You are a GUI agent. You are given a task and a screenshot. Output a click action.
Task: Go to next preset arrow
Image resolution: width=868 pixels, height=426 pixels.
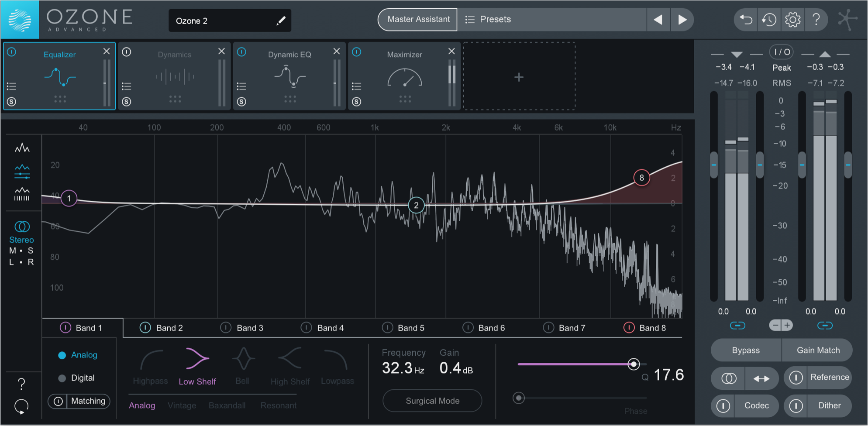click(682, 20)
